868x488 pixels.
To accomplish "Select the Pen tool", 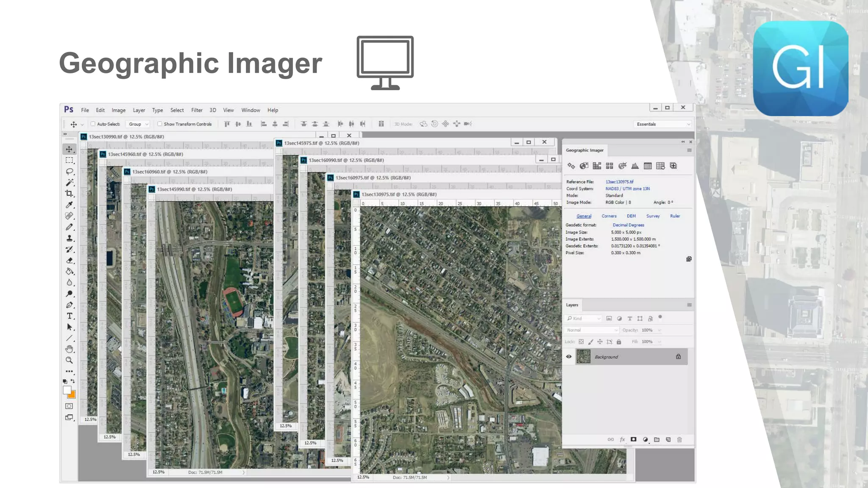I will click(x=70, y=305).
